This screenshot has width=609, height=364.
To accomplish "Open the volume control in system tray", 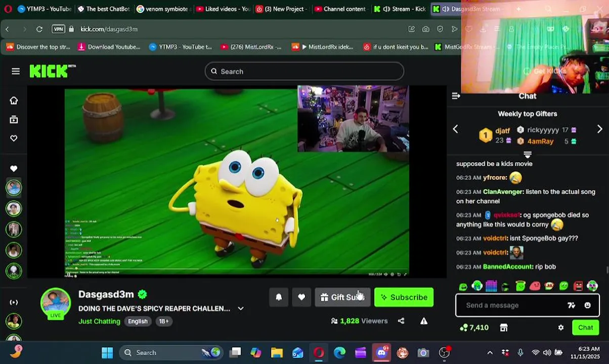I will 547,353.
